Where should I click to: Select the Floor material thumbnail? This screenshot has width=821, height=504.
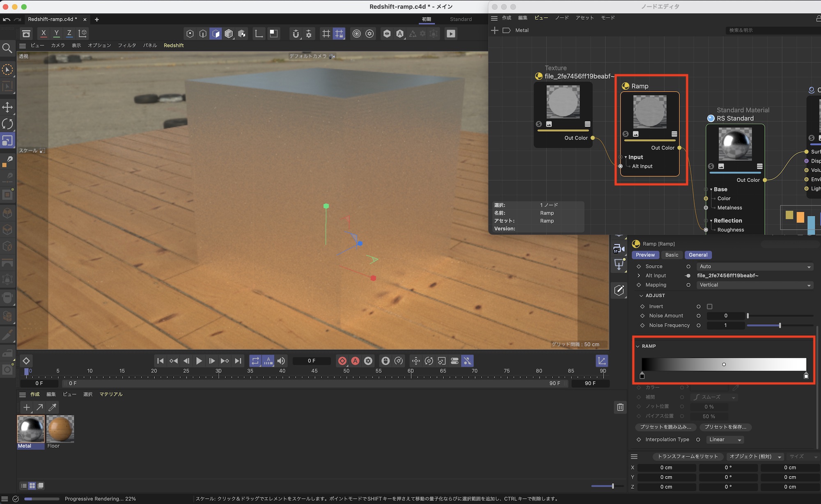pos(60,429)
